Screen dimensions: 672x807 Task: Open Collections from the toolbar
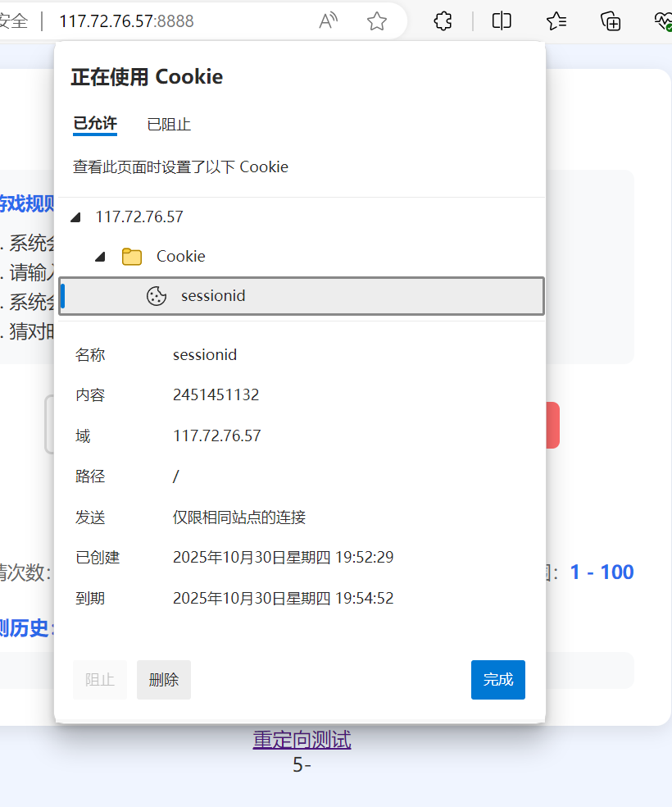tap(611, 21)
